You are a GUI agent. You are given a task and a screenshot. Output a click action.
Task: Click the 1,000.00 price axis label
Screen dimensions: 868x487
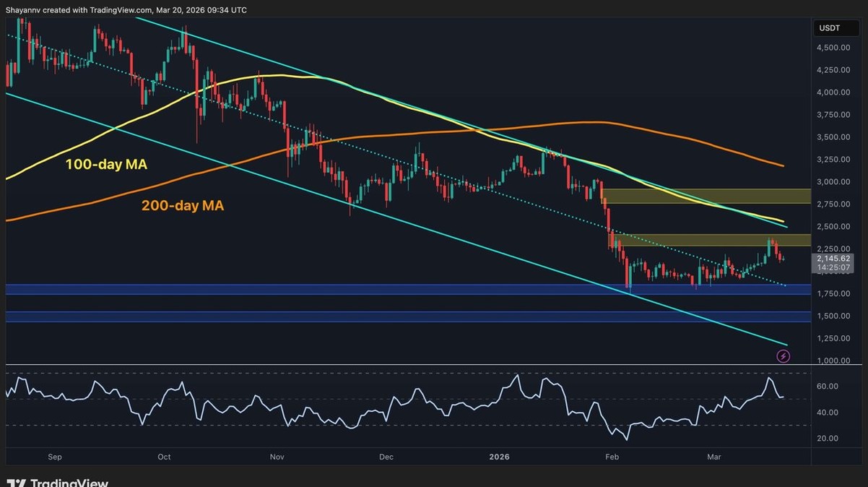(833, 361)
